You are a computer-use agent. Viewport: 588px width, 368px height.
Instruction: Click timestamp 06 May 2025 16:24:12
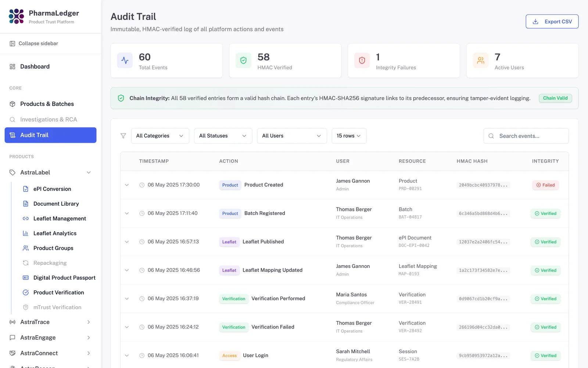click(173, 327)
